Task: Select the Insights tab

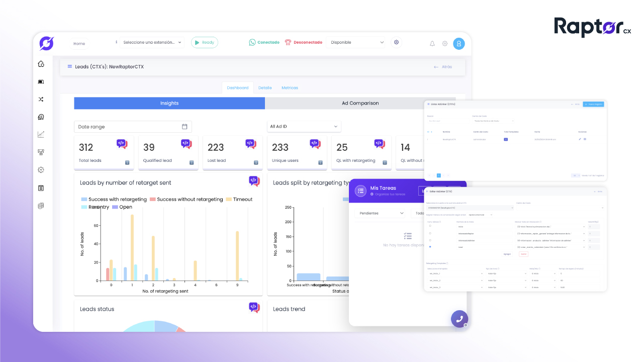Action: pyautogui.click(x=169, y=103)
